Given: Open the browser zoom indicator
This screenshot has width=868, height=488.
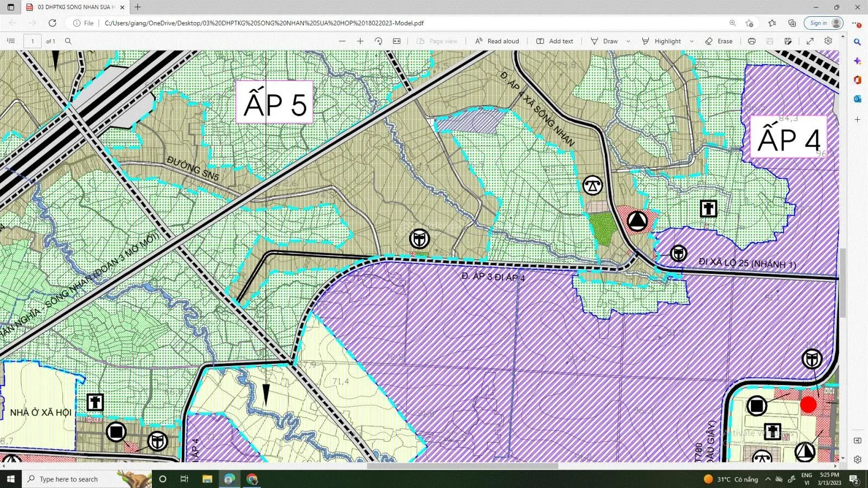Looking at the screenshot, I should pos(732,23).
